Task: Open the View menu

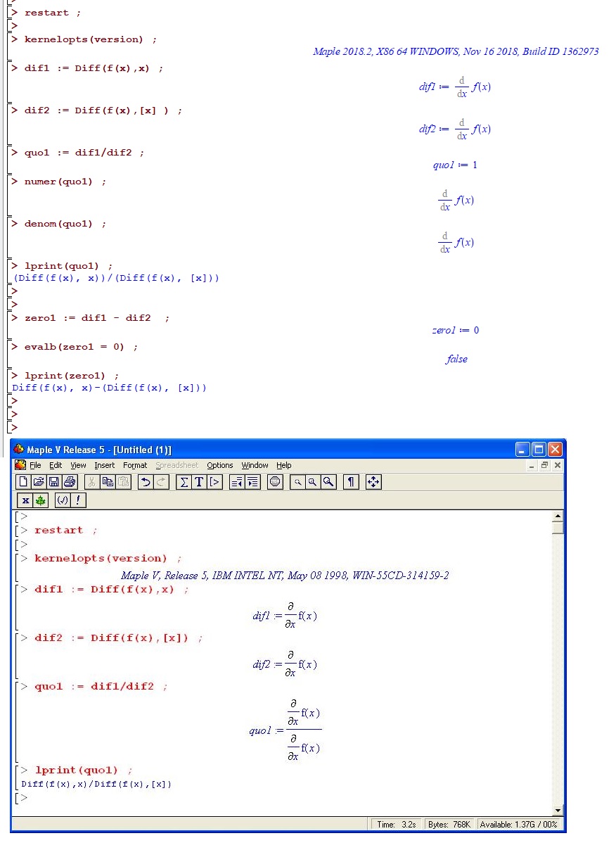Action: 78,465
